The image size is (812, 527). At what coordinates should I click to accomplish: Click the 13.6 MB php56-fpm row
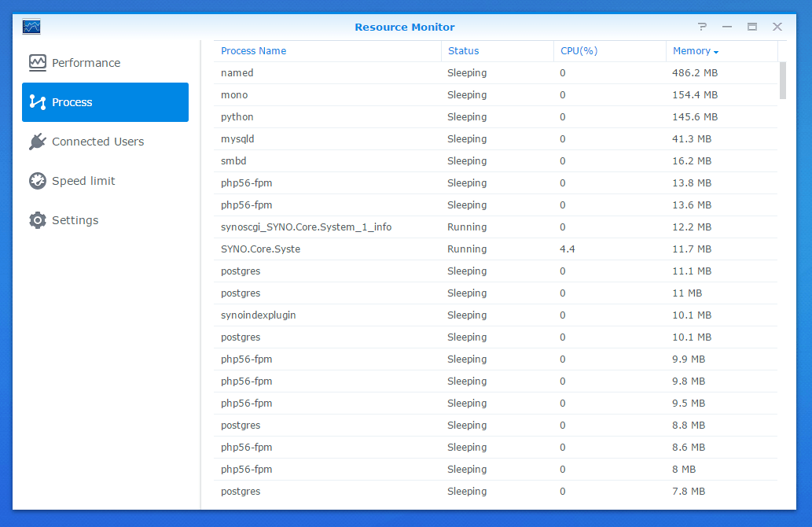pos(495,205)
